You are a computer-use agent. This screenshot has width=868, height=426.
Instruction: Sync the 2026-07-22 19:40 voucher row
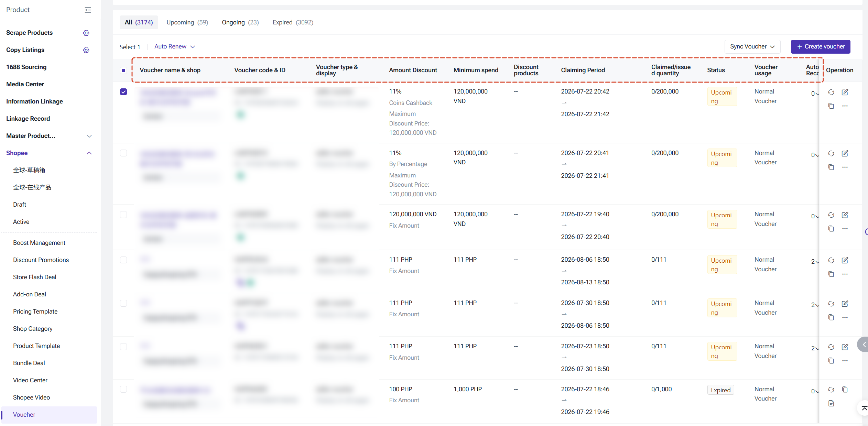tap(831, 215)
